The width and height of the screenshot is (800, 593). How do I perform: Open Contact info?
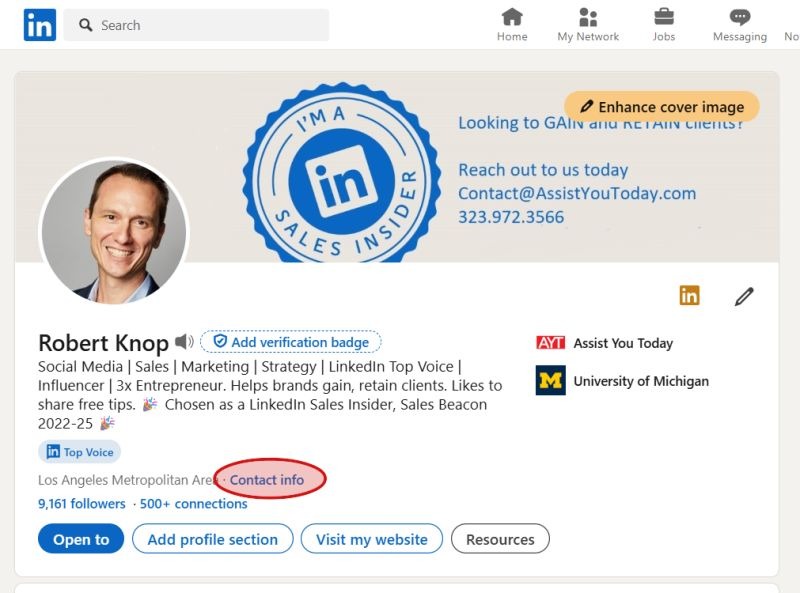[266, 480]
